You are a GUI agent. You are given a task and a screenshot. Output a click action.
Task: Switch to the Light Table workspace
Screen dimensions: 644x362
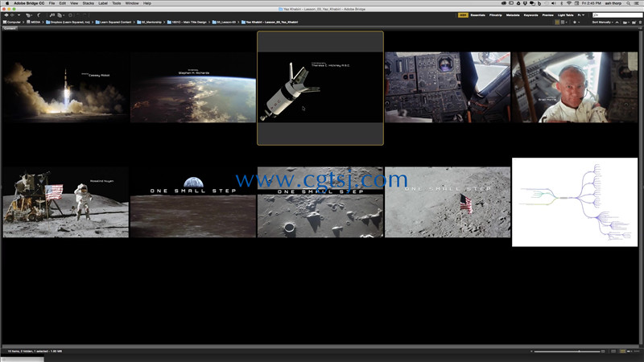565,15
